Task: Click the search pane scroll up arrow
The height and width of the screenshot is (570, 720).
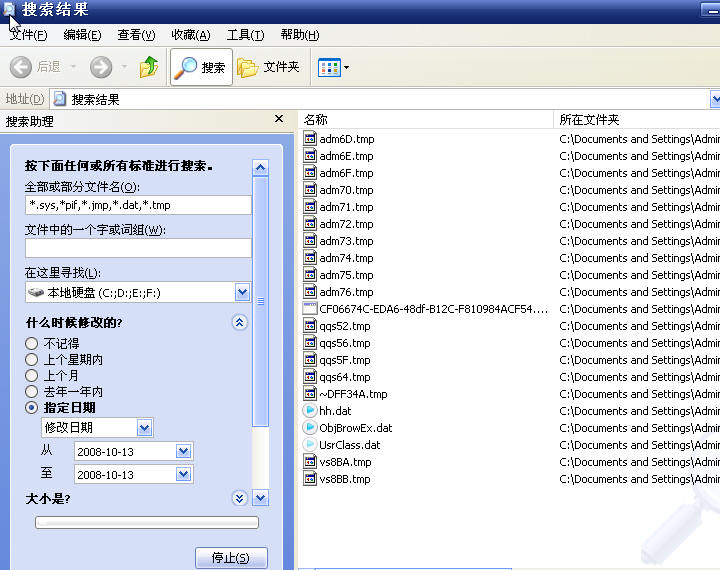Action: (x=260, y=168)
